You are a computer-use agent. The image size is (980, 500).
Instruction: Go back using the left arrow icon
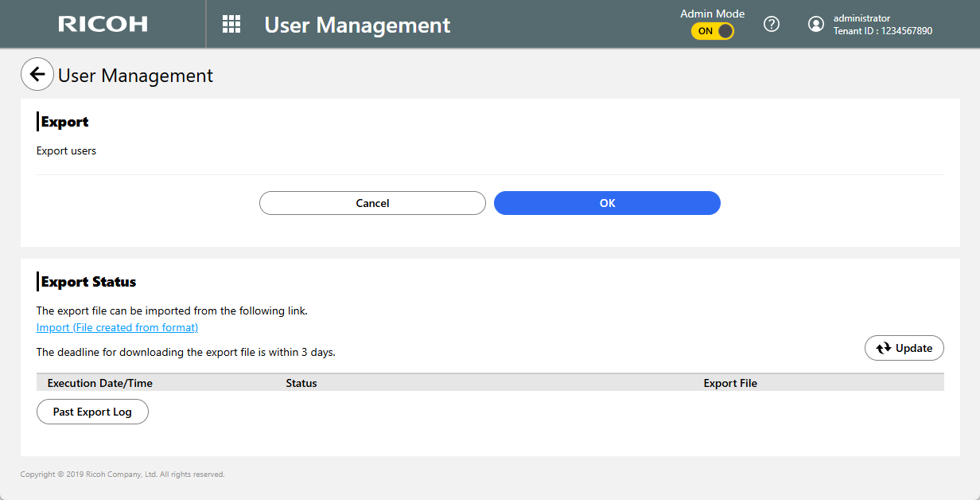[37, 75]
